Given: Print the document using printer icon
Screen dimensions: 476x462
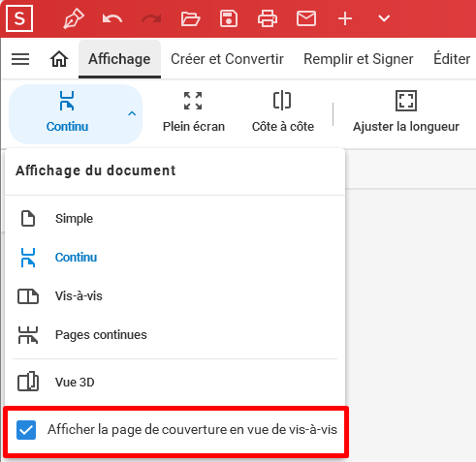Looking at the screenshot, I should click(x=268, y=18).
